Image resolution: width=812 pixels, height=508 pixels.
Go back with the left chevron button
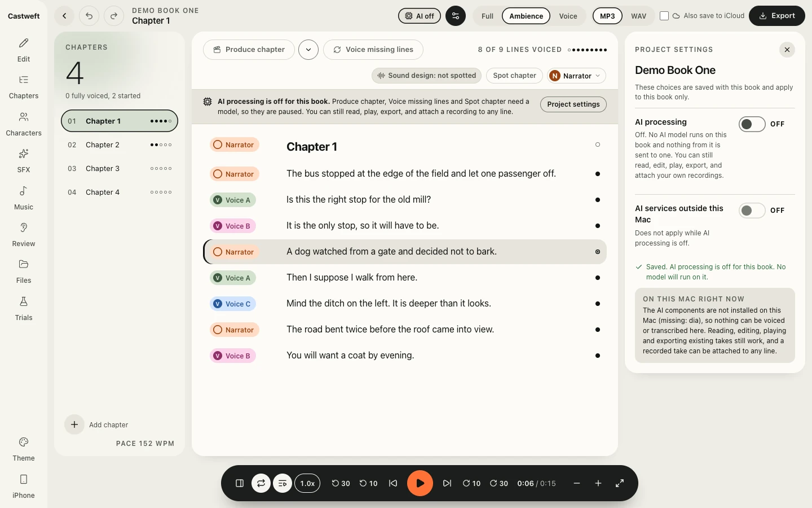(64, 16)
